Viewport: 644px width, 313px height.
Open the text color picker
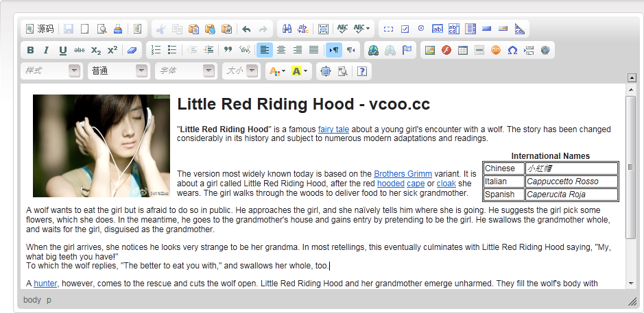coord(276,71)
